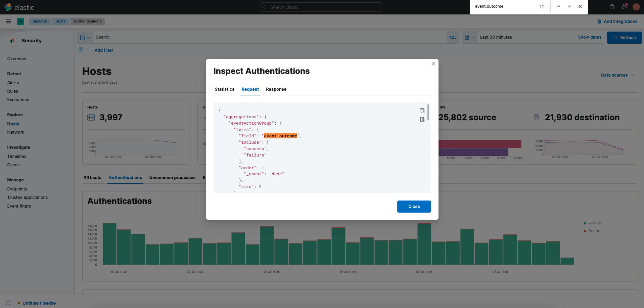Open the date picker calendar dropdown
The width and height of the screenshot is (644, 308).
click(469, 37)
